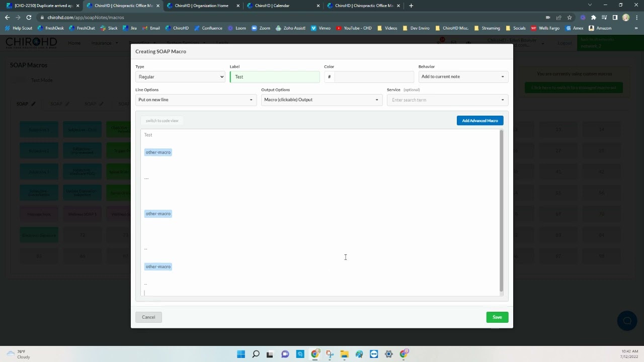Image resolution: width=644 pixels, height=362 pixels.
Task: Open the browser three-dot menu
Action: click(637, 17)
